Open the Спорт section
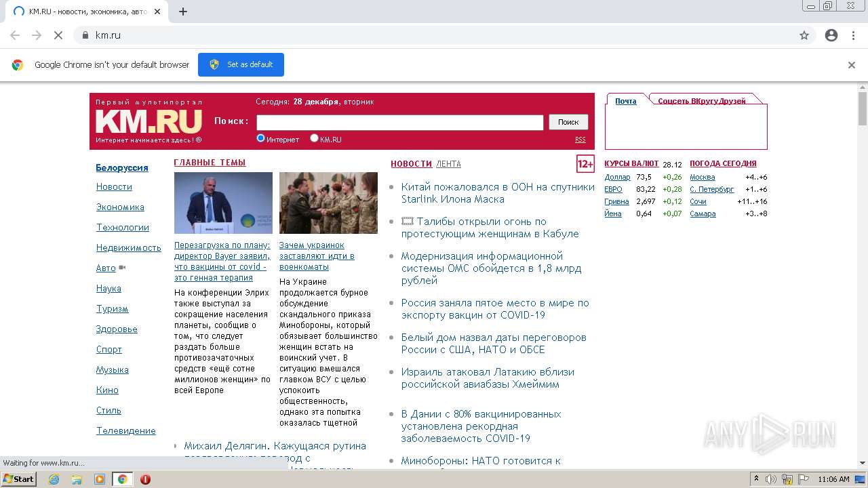Screen dimensions: 868x488 (x=109, y=349)
